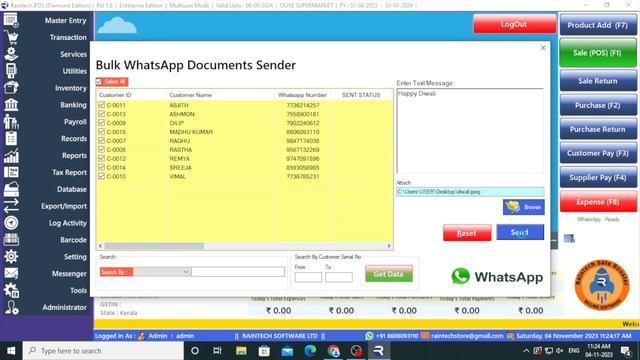Open the Administrator menu
The height and width of the screenshot is (360, 640).
(64, 307)
